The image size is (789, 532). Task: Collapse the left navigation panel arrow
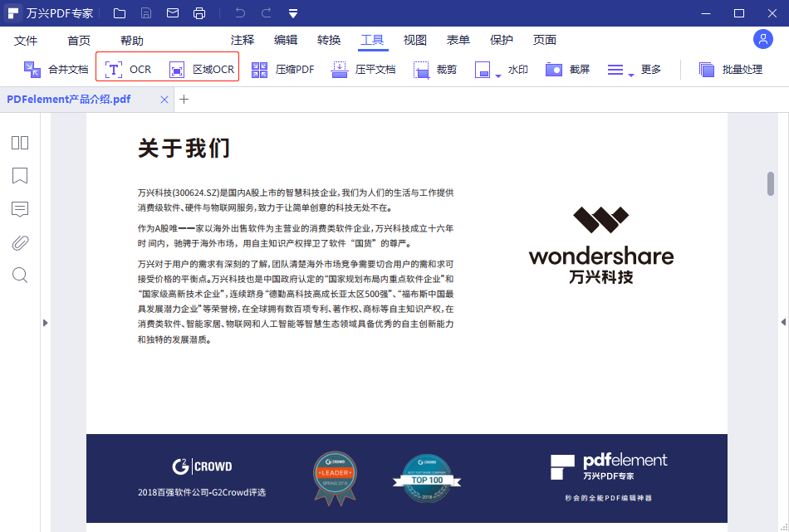pos(46,323)
